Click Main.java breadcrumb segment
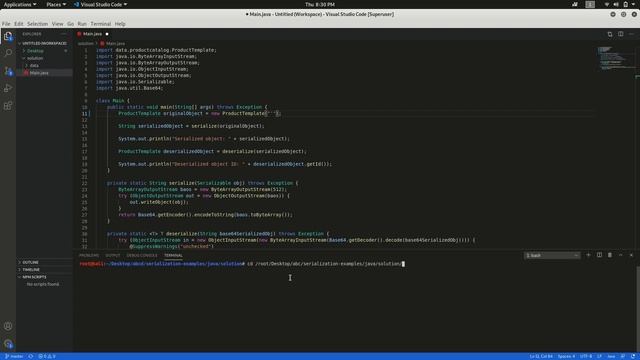The image size is (640, 360). 116,43
